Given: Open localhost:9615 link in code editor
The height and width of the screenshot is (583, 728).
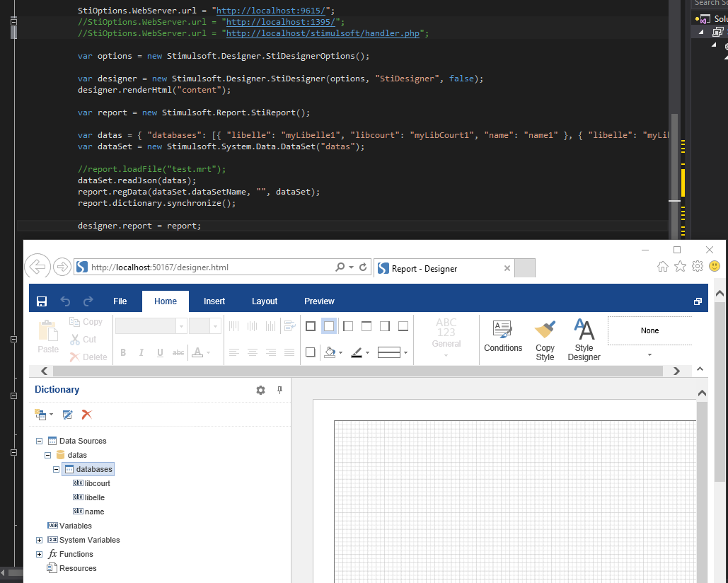Looking at the screenshot, I should 271,10.
